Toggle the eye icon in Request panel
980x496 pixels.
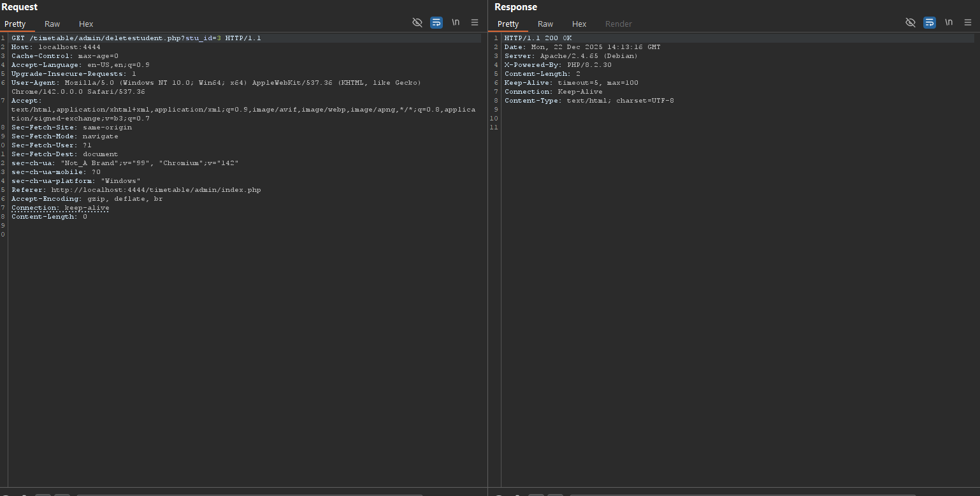[x=417, y=22]
